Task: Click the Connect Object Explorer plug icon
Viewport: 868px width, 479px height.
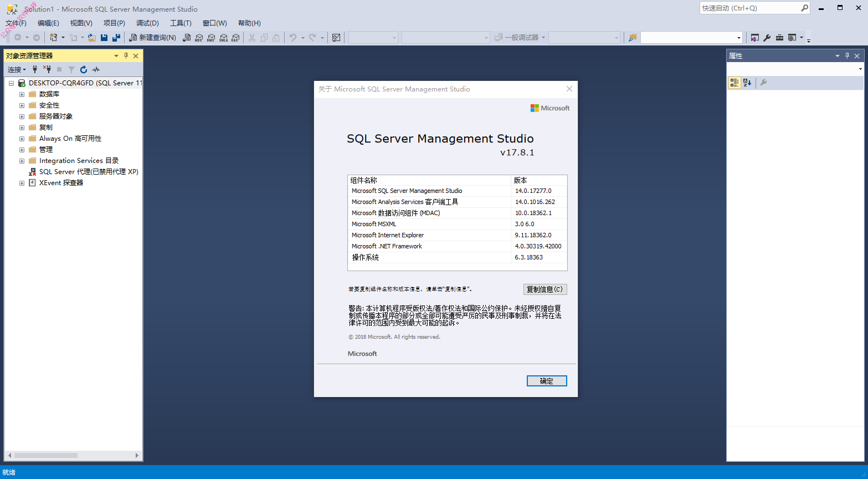Action: click(x=35, y=69)
